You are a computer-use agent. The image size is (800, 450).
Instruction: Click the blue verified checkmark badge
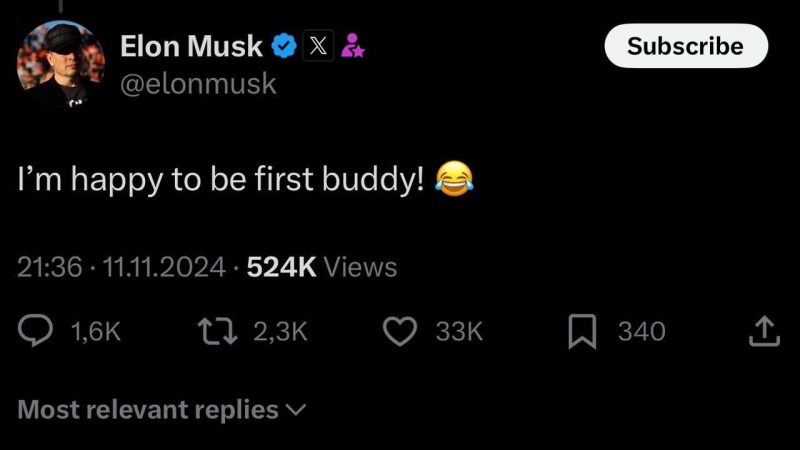284,46
